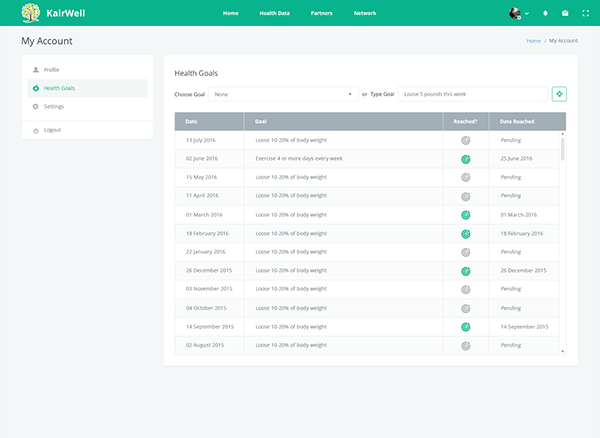This screenshot has width=600, height=438.
Task: Sort by Date Reached column header
Action: tap(527, 121)
